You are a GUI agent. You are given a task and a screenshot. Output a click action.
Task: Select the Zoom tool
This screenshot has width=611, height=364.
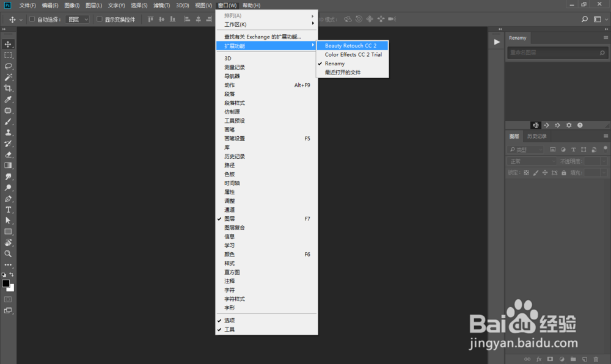click(x=8, y=254)
